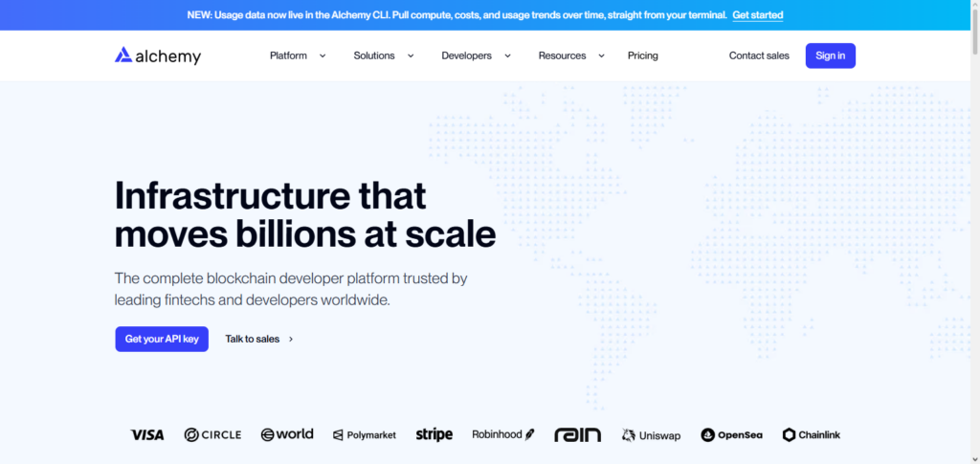Expand the Platform dropdown menu
The image size is (980, 464).
coord(298,55)
